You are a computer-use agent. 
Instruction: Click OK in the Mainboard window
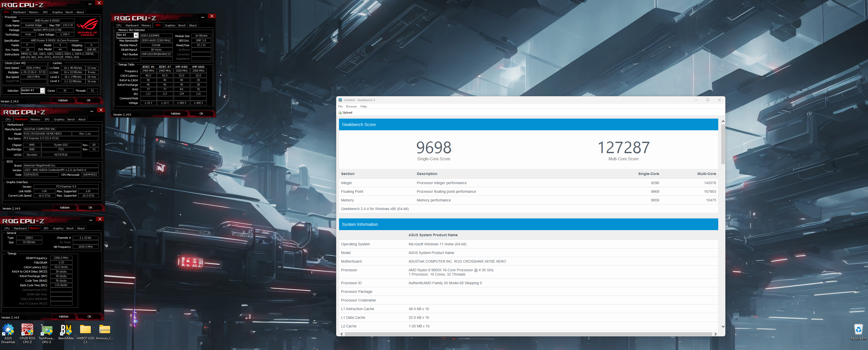tap(90, 208)
